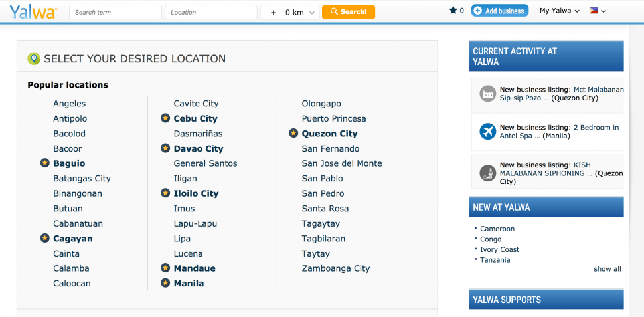Go to Iloilo City location

pyautogui.click(x=197, y=193)
